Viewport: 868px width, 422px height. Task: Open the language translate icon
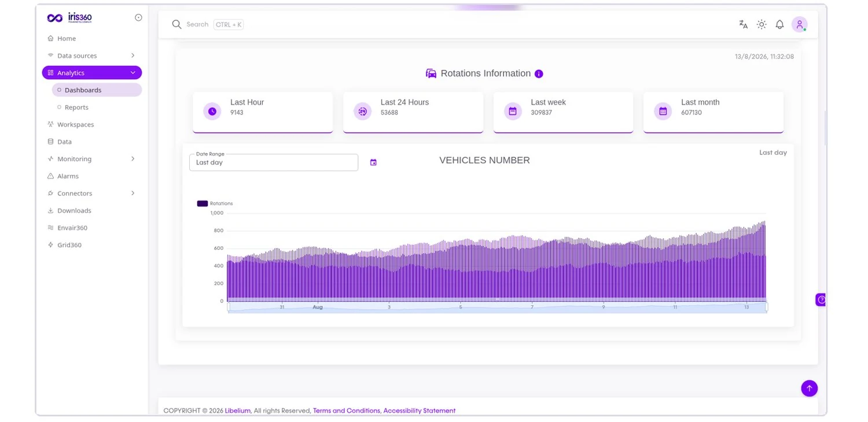click(x=744, y=24)
